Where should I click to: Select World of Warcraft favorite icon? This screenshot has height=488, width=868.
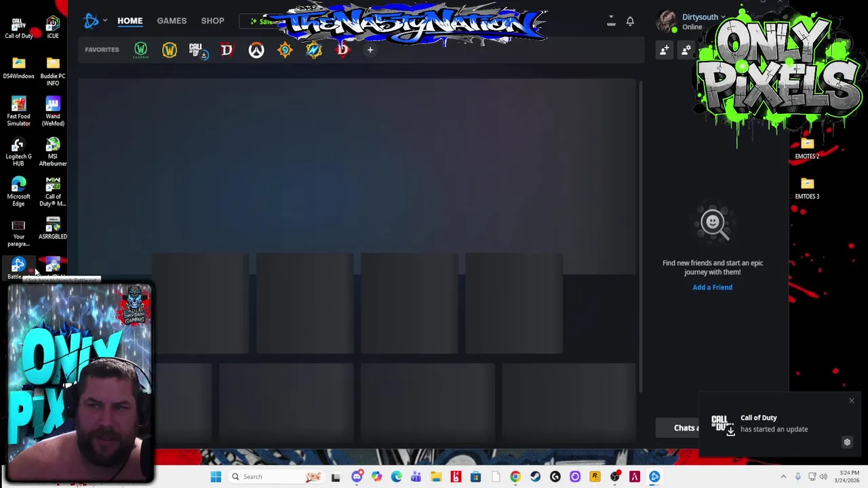coord(169,49)
